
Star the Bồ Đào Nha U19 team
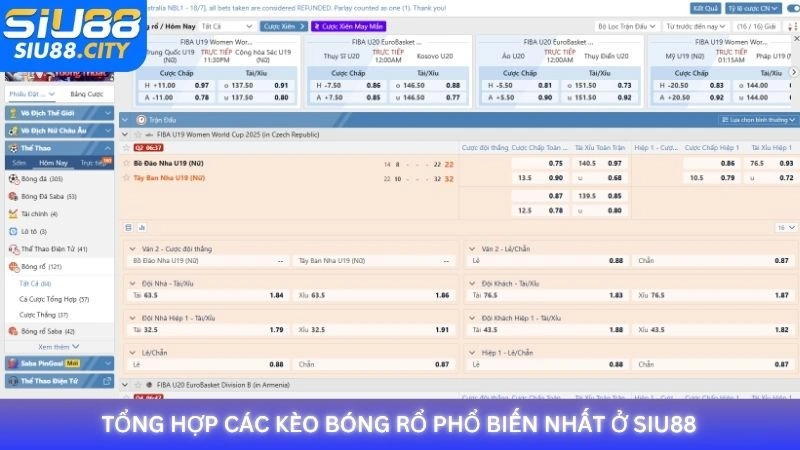tap(127, 163)
